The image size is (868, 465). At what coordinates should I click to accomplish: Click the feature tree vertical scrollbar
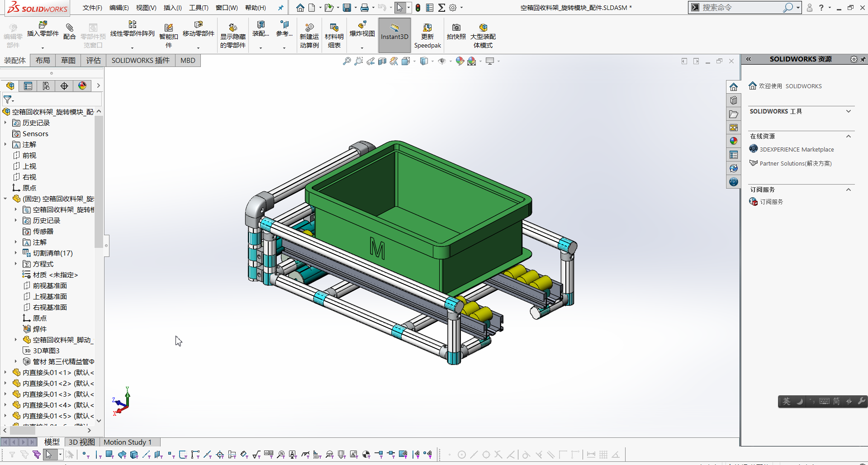coord(99,181)
